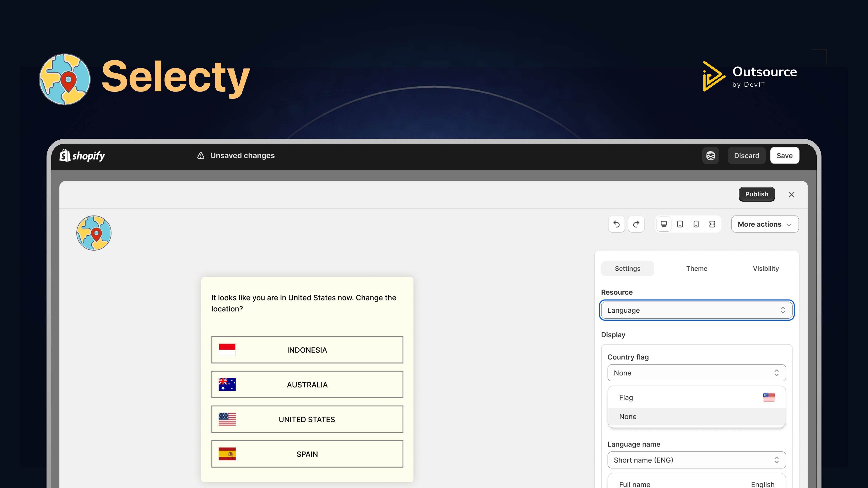868x488 pixels.
Task: Switch to tablet preview icon
Action: coord(680,224)
